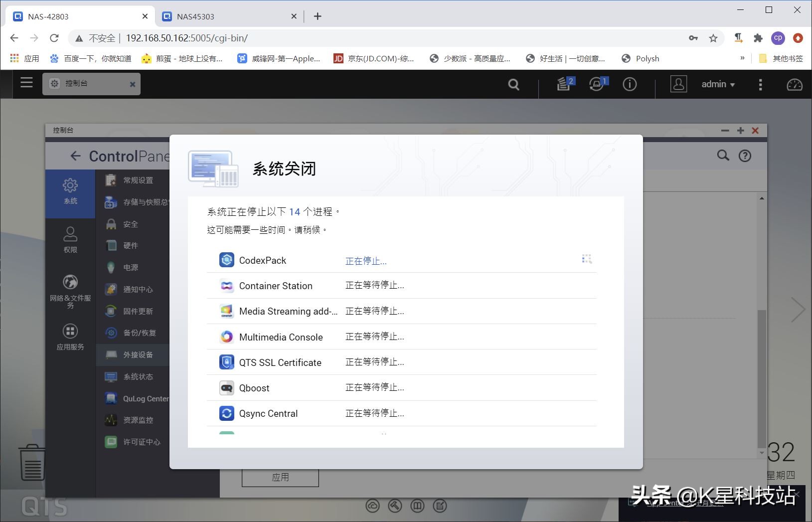Show more Chrome bookmarks via chevron
Viewport: 812px width, 522px height.
point(742,58)
